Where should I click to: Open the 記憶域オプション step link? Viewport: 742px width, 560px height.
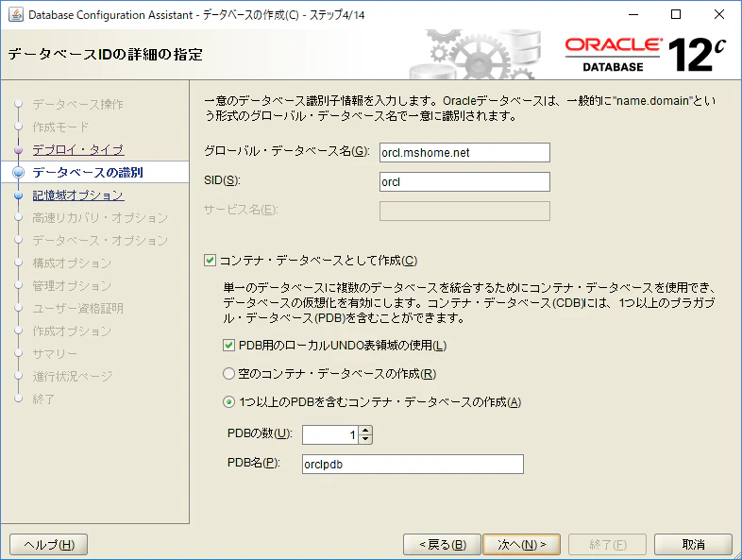(x=78, y=195)
